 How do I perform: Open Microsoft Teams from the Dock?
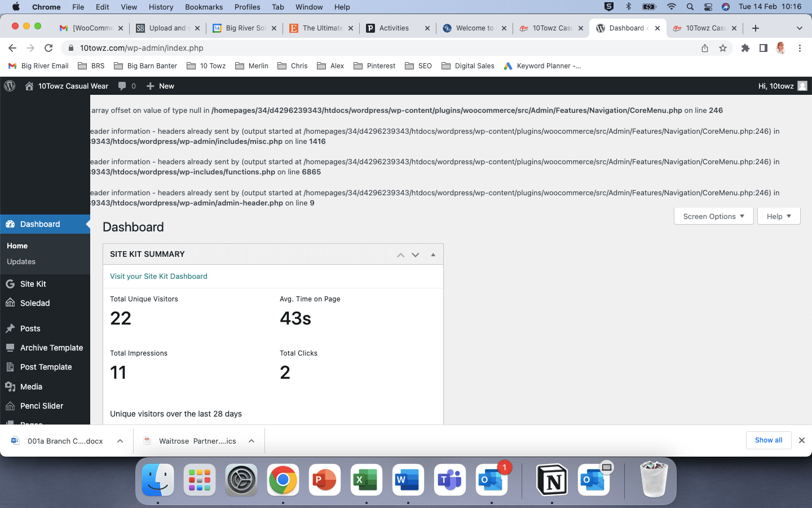[450, 480]
